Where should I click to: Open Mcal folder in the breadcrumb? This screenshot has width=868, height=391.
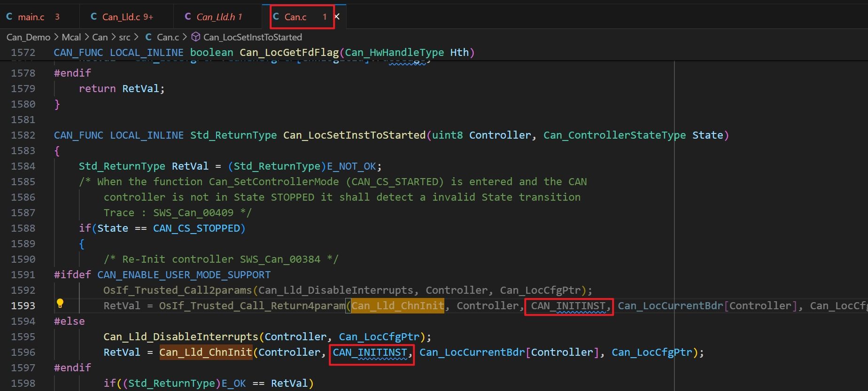tap(71, 37)
